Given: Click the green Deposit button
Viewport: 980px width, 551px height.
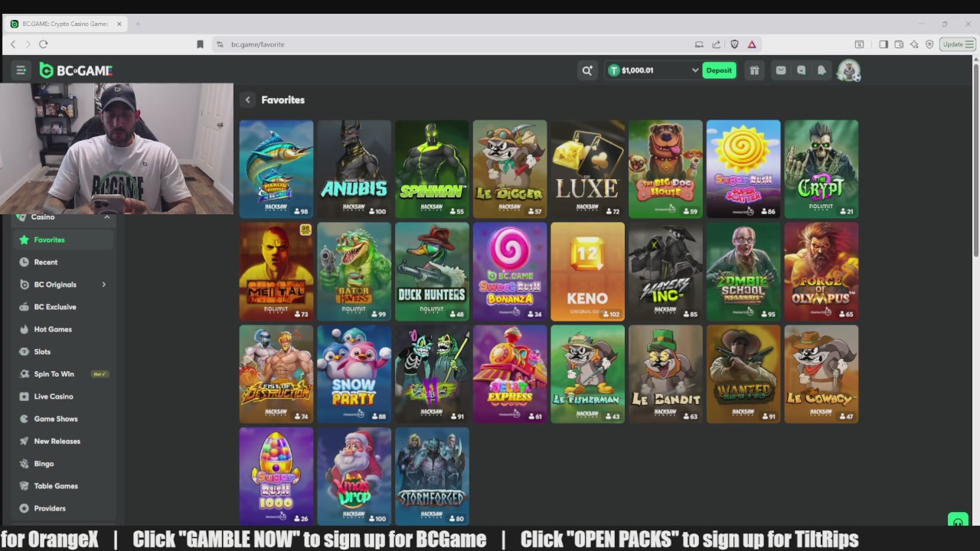Looking at the screenshot, I should [719, 70].
